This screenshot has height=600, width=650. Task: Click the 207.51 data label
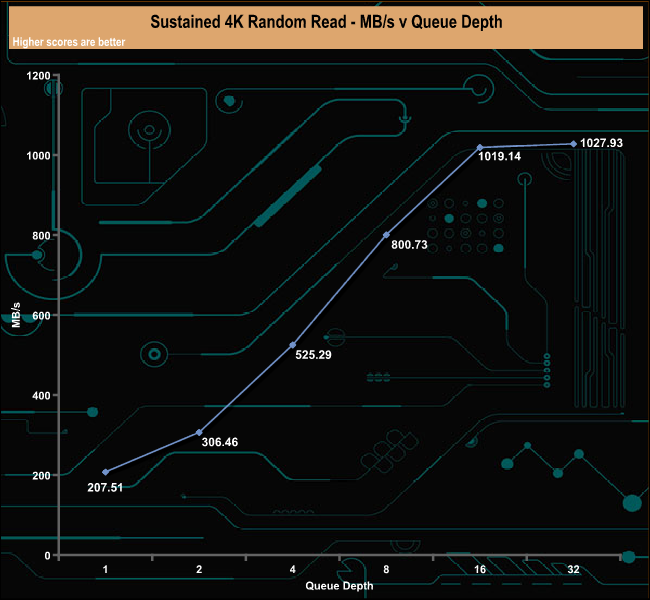pyautogui.click(x=105, y=487)
